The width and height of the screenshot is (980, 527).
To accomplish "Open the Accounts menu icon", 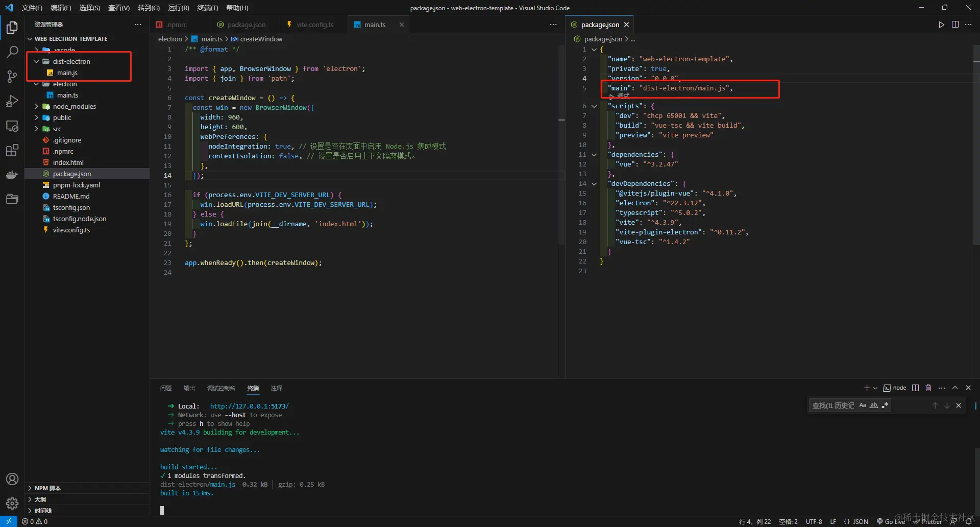I will pyautogui.click(x=12, y=479).
